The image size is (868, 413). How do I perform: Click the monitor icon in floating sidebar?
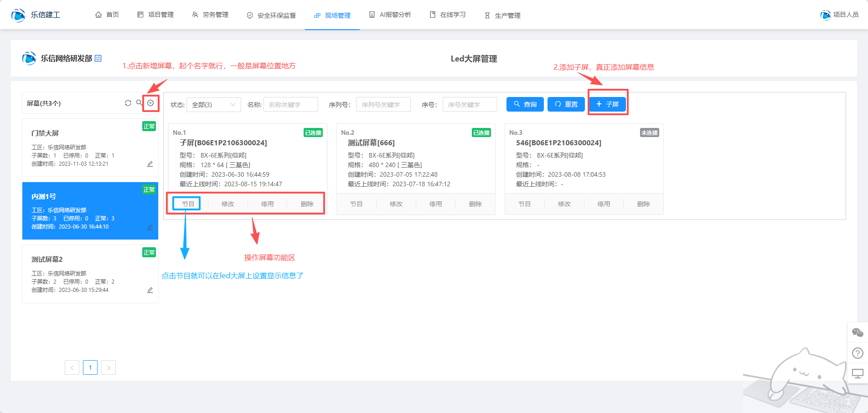click(x=858, y=374)
